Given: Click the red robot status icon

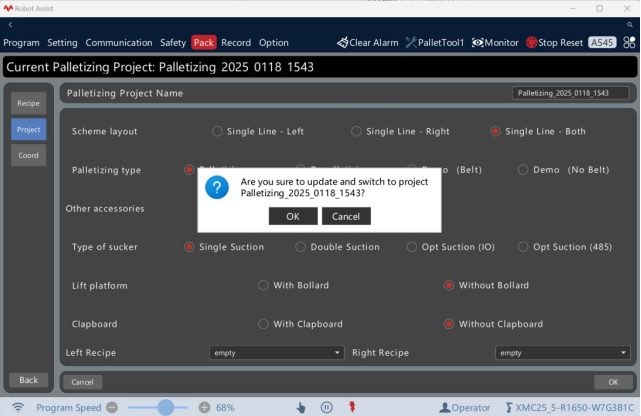Looking at the screenshot, I should [352, 407].
